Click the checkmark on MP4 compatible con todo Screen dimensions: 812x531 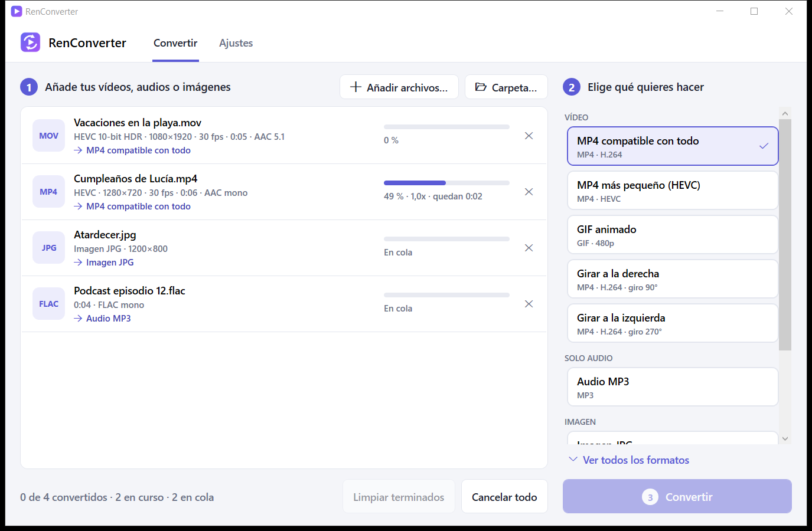[764, 146]
